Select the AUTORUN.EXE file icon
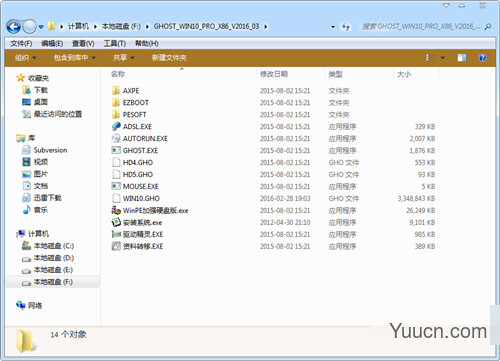 coord(116,138)
